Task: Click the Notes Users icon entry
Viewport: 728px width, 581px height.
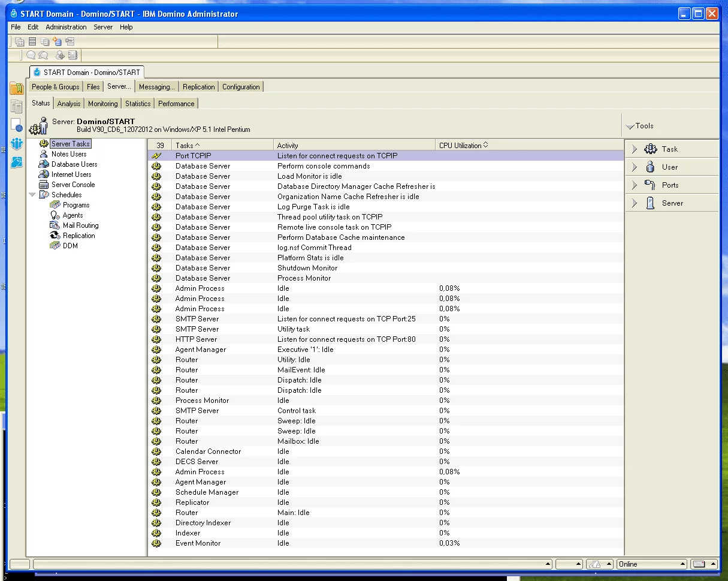Action: pos(44,154)
